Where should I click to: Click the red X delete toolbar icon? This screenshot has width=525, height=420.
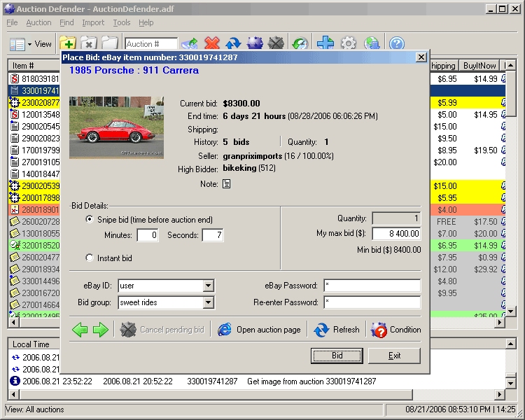(x=211, y=44)
